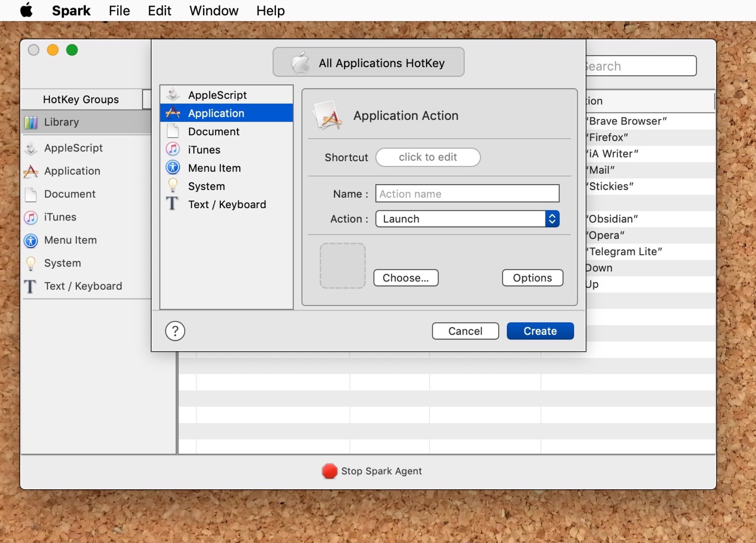Click the help question mark button

point(175,331)
